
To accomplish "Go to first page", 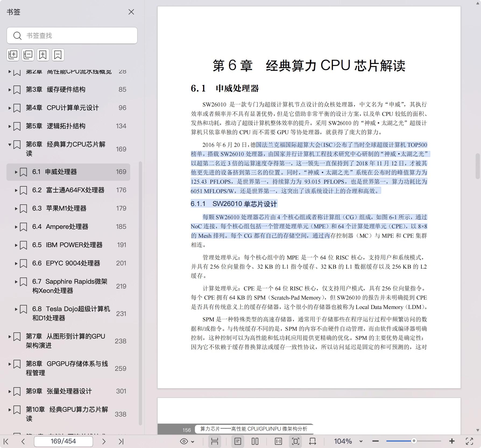I will 6,441.
